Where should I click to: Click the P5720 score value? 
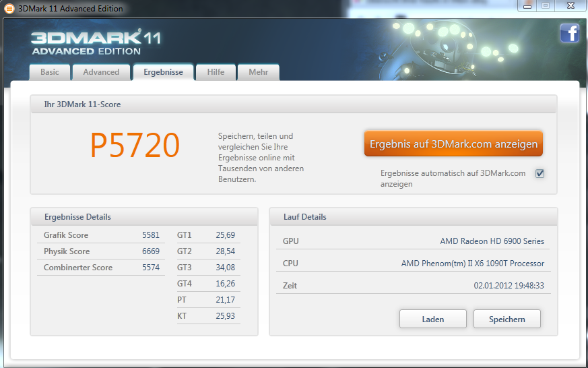pos(135,146)
